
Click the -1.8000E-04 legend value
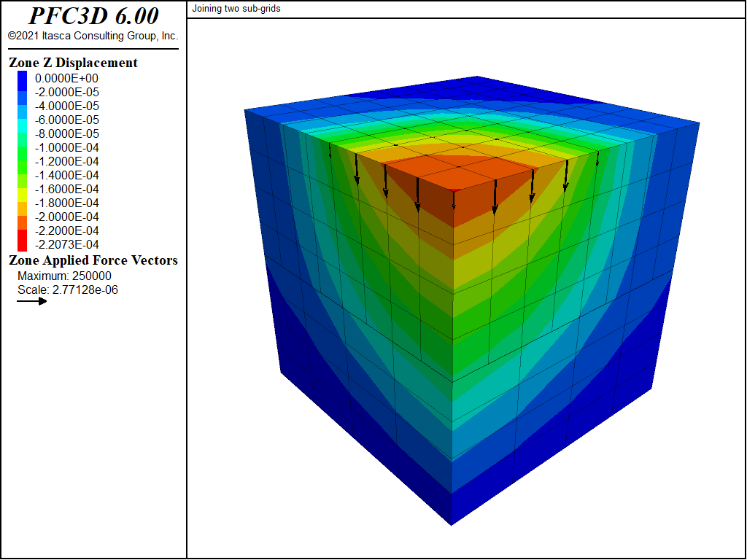66,203
